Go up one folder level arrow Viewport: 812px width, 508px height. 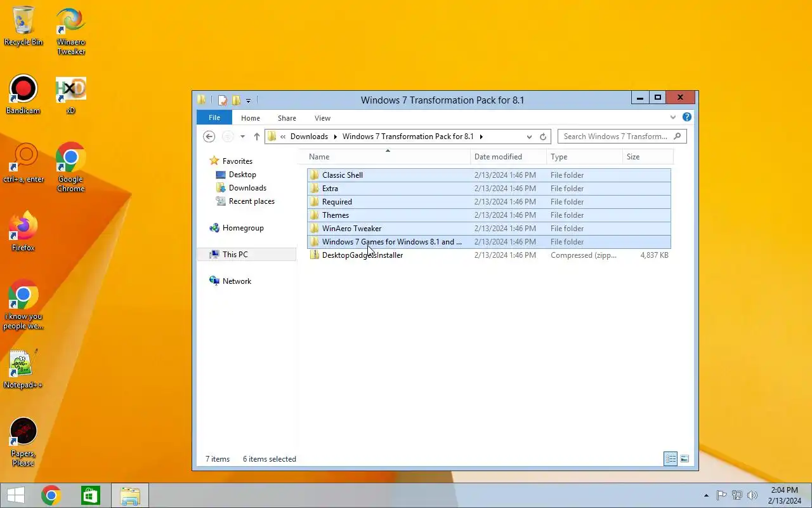pyautogui.click(x=256, y=137)
